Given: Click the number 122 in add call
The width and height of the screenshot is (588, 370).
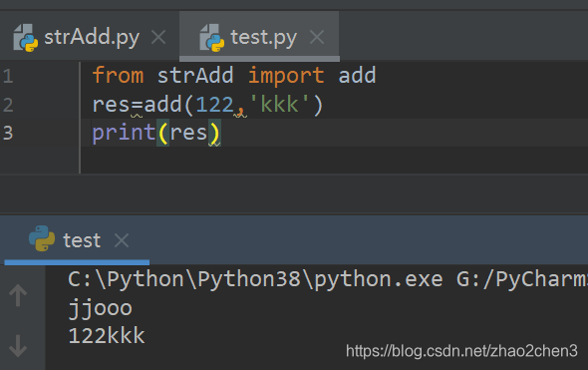Looking at the screenshot, I should pyautogui.click(x=214, y=105).
